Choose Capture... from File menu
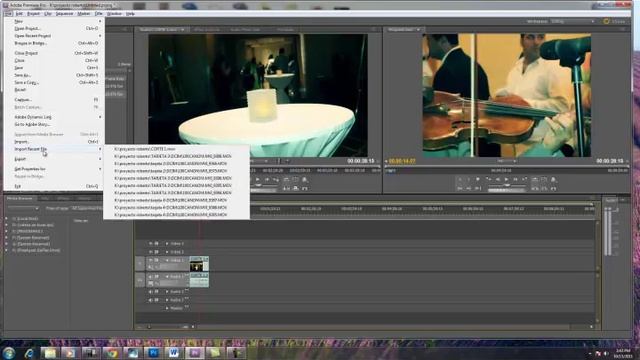 54,100
